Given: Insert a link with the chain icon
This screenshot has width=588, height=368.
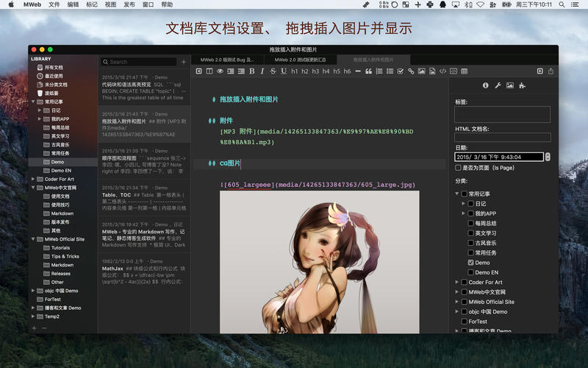Looking at the screenshot, I should [411, 71].
